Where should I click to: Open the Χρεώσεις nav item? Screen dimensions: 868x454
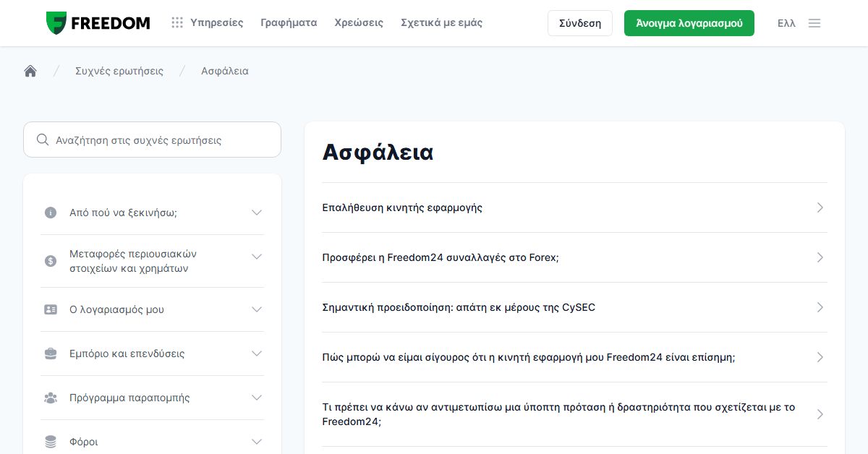(x=359, y=23)
